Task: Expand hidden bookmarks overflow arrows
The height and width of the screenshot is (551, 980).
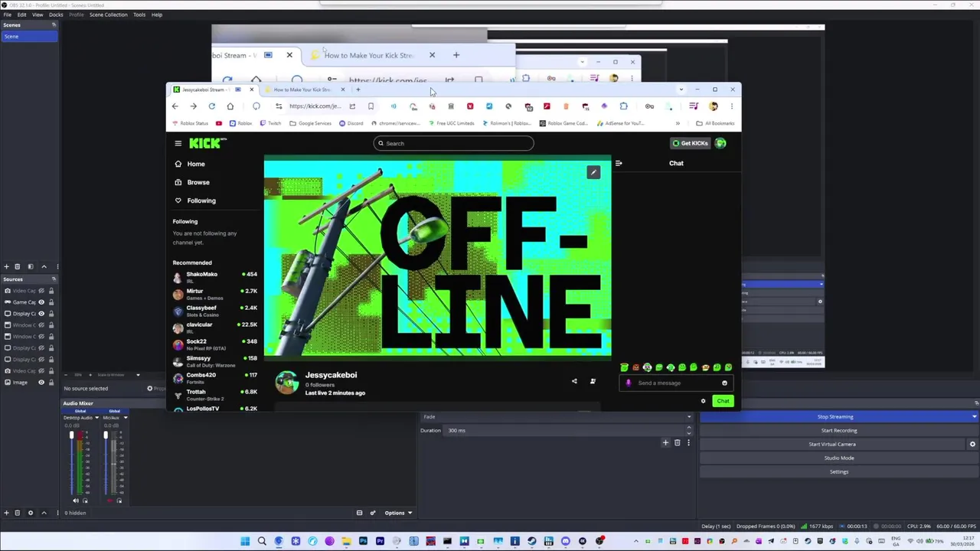Action: pos(677,123)
